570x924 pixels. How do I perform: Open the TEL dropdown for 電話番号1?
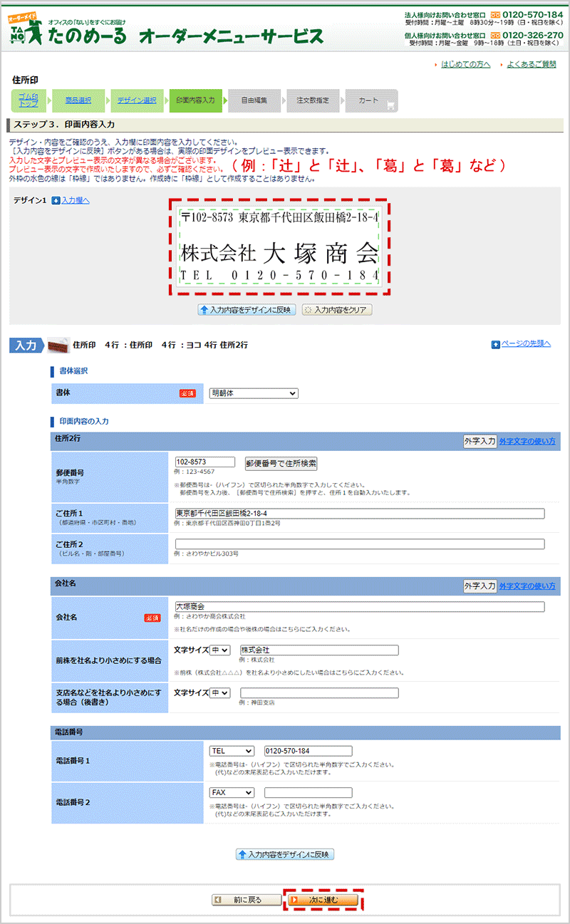point(232,751)
